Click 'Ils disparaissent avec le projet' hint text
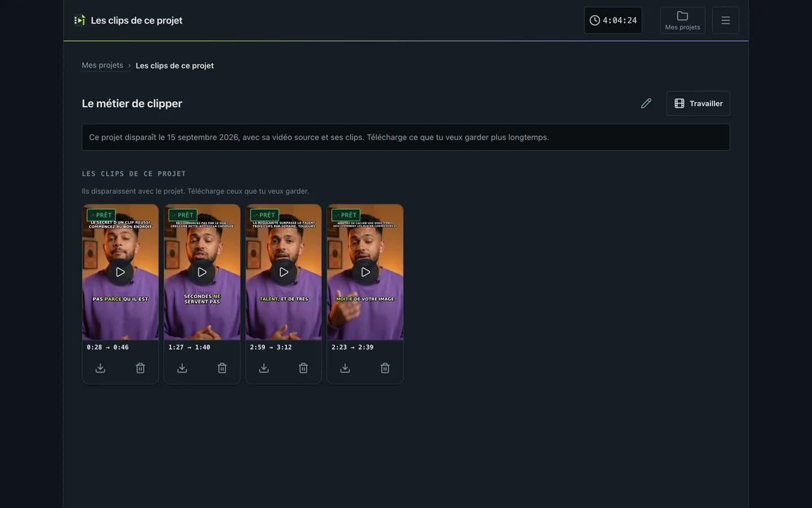Image resolution: width=812 pixels, height=508 pixels. point(195,191)
